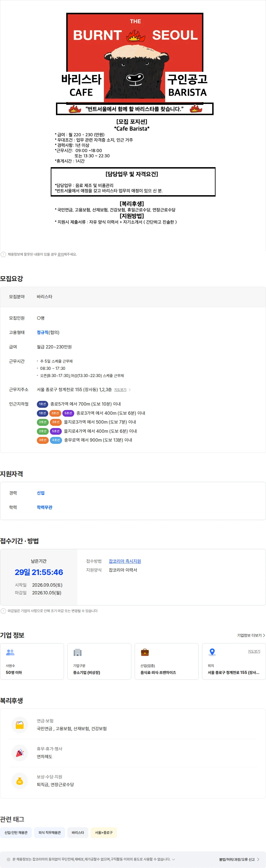Select the 외식 직무채용관 tag

50,832
